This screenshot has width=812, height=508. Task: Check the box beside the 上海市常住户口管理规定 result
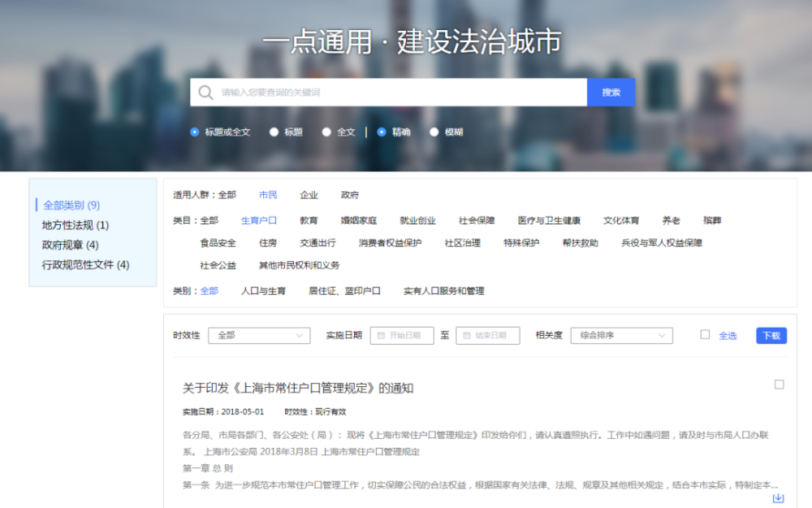(780, 384)
